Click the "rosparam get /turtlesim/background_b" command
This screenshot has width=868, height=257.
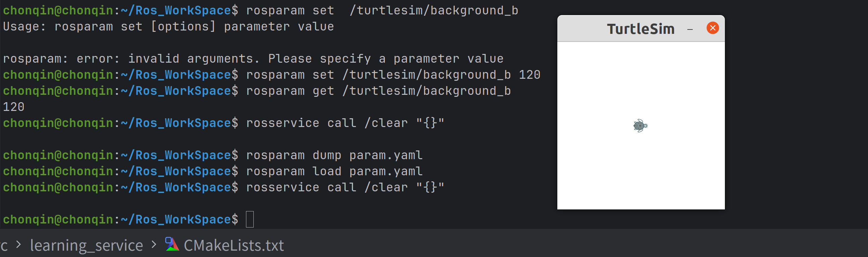(x=378, y=91)
